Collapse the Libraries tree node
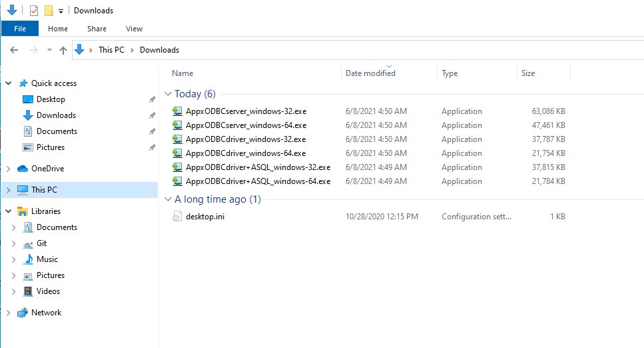The height and width of the screenshot is (348, 644). pyautogui.click(x=8, y=211)
